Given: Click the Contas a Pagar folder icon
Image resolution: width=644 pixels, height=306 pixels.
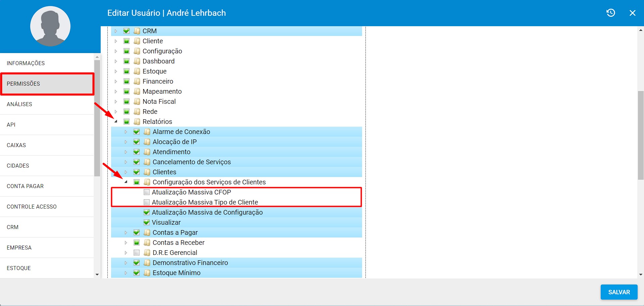Looking at the screenshot, I should [x=147, y=232].
